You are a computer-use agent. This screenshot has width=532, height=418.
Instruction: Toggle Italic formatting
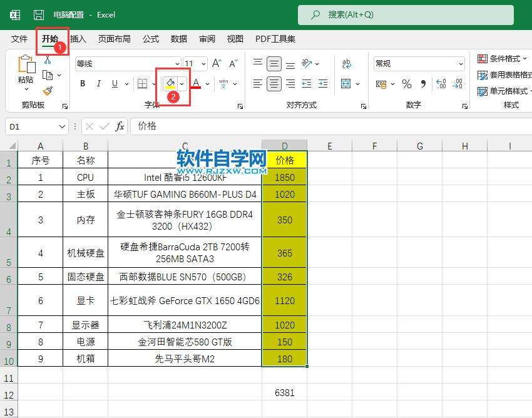tap(98, 83)
